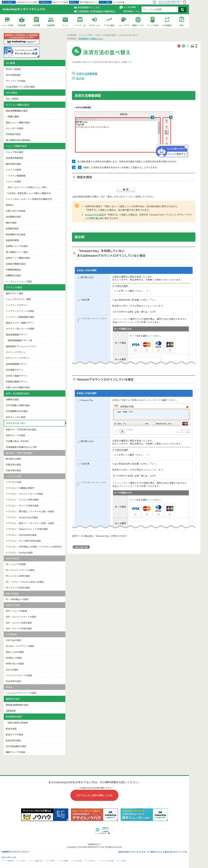Select JCB card radio in the Amazon-login example
Screen dimensions: 208x868
(x=170, y=514)
